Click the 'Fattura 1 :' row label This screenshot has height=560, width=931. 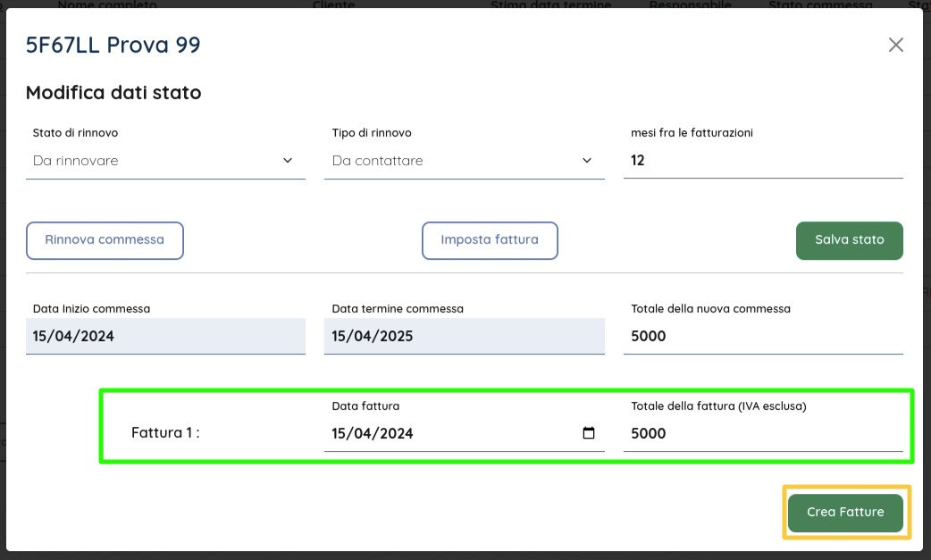pos(165,433)
